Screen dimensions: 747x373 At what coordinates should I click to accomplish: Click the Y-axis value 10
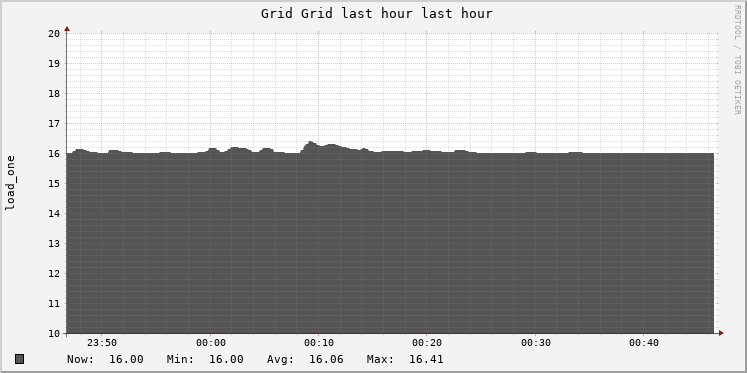tap(54, 333)
